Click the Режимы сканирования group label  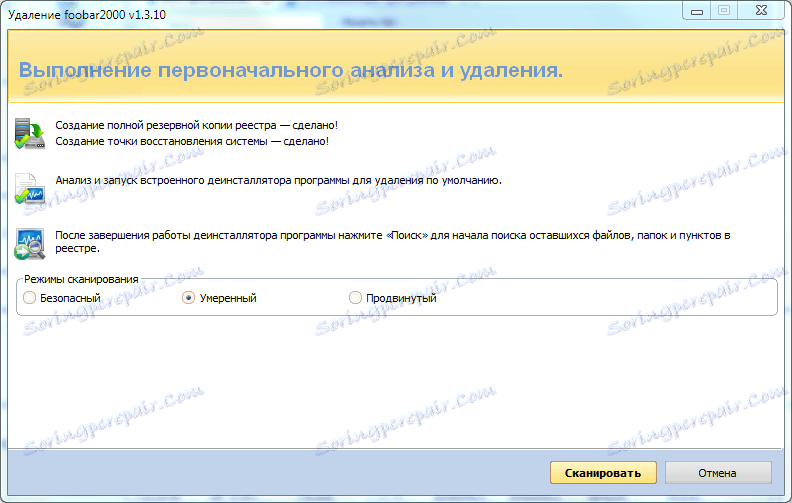coord(81,279)
